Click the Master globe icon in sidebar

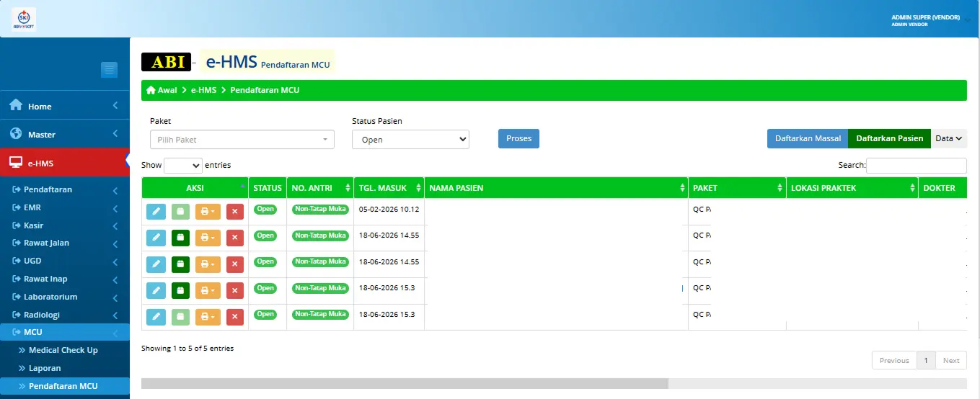click(x=16, y=134)
